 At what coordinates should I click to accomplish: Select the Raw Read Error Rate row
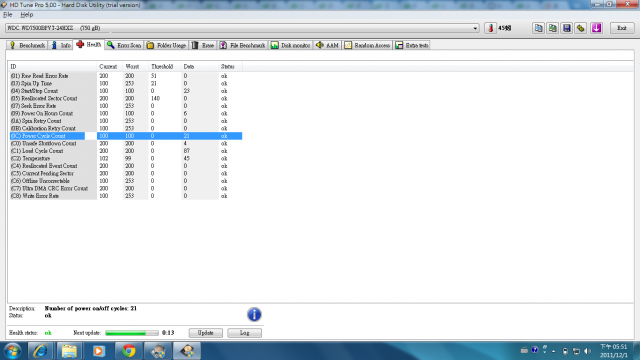(126, 76)
